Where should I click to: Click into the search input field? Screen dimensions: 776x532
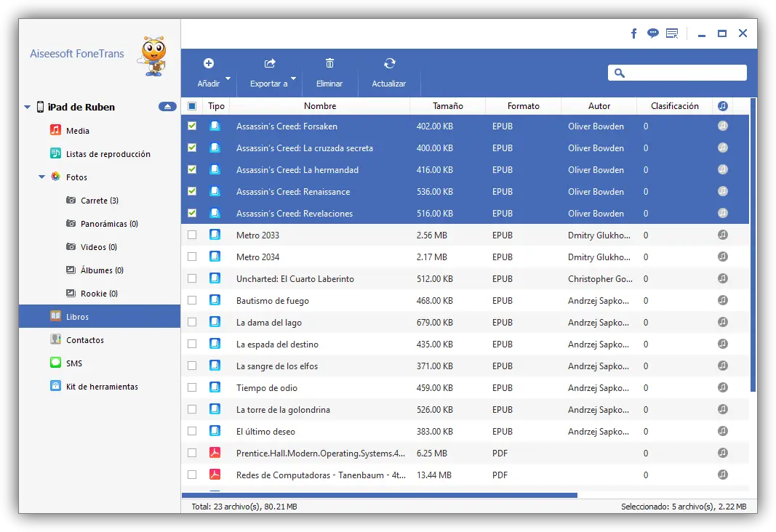[x=677, y=73]
